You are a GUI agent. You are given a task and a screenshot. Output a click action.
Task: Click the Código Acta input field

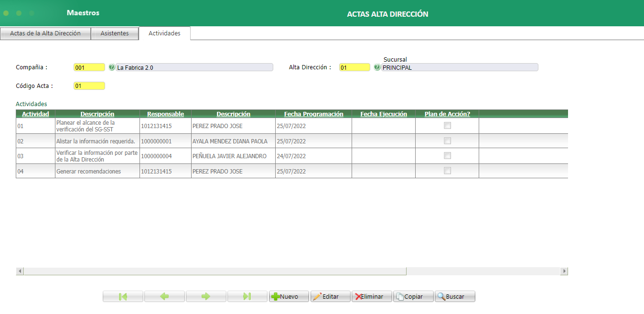click(x=89, y=86)
